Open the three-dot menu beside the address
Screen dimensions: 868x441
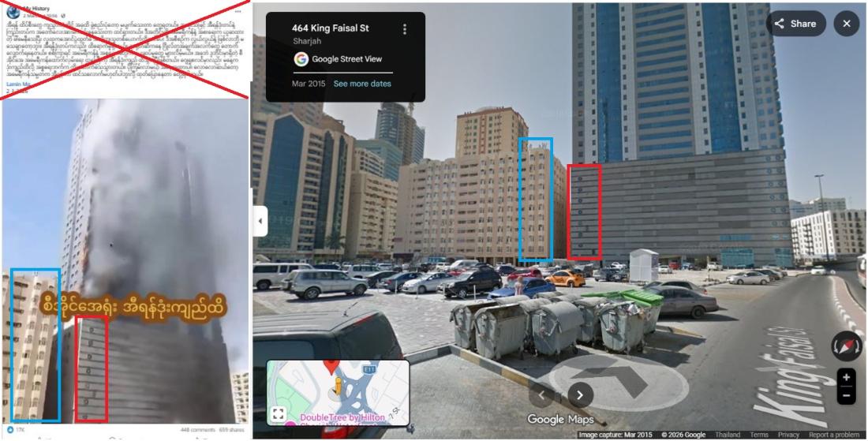pyautogui.click(x=405, y=28)
